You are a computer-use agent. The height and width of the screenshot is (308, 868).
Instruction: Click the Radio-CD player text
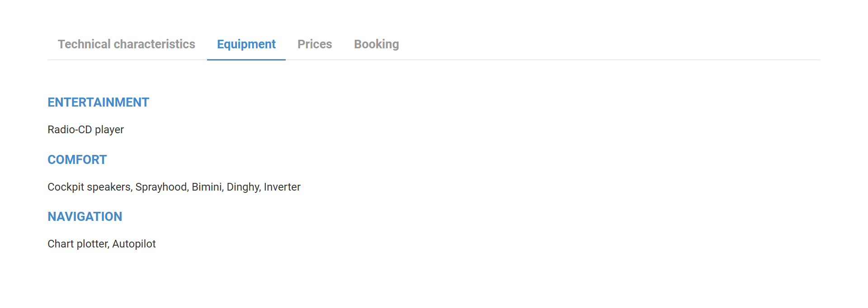(85, 130)
